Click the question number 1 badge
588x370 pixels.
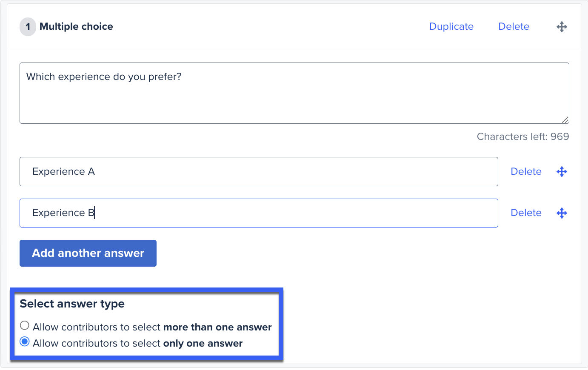[28, 27]
